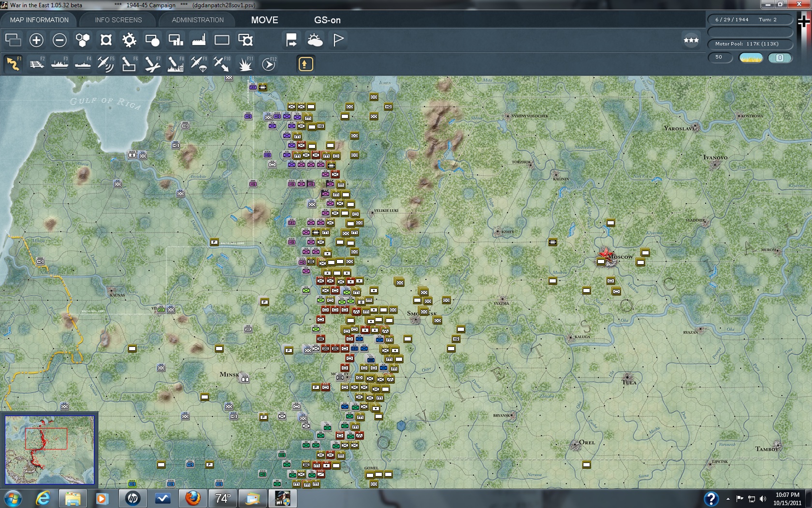Click the help question mark in taskbar
Viewport: 812px width, 508px height.
point(711,498)
